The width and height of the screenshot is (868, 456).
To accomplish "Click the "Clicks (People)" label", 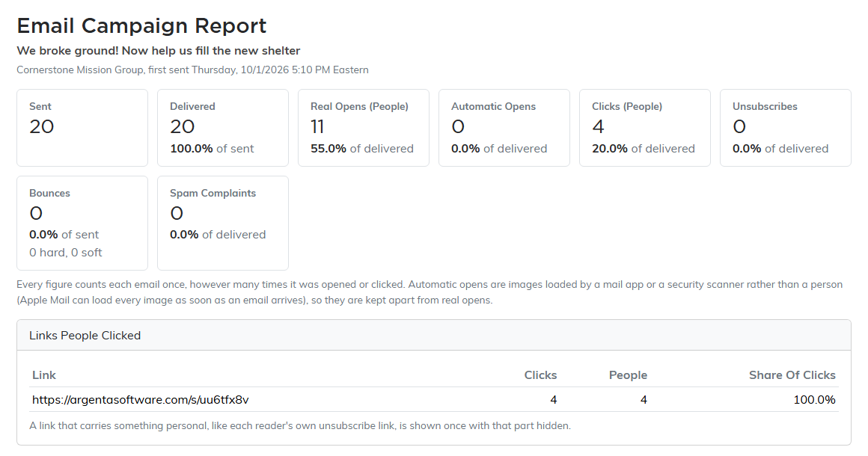I will pos(626,107).
